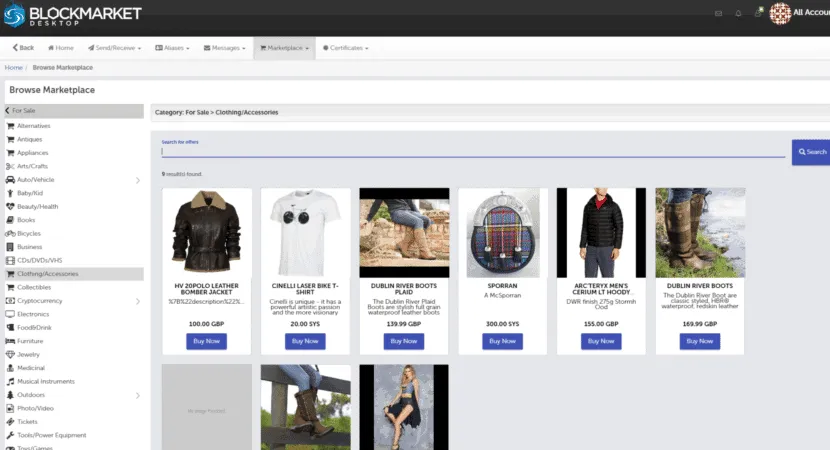Screen dimensions: 830x450
Task: Open the Messages menu
Action: pos(224,48)
